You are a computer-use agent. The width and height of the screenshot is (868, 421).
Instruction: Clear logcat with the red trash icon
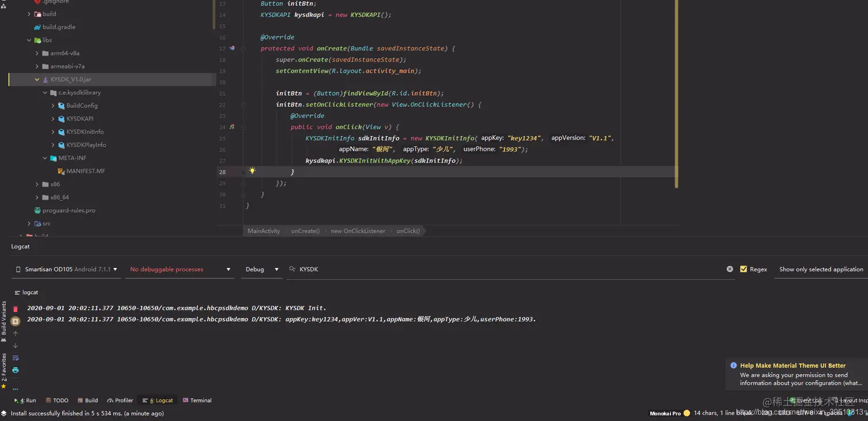click(15, 309)
